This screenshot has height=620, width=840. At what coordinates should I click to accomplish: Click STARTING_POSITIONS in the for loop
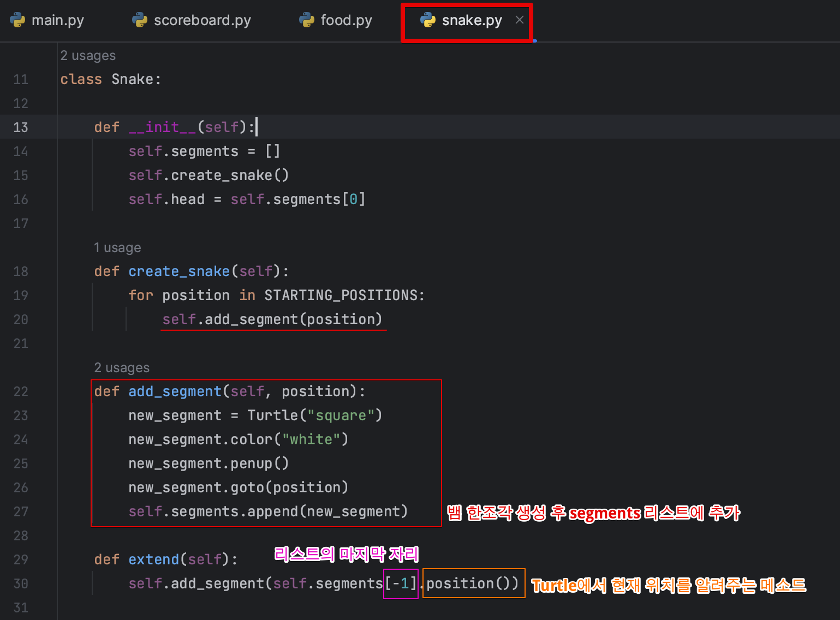point(341,295)
